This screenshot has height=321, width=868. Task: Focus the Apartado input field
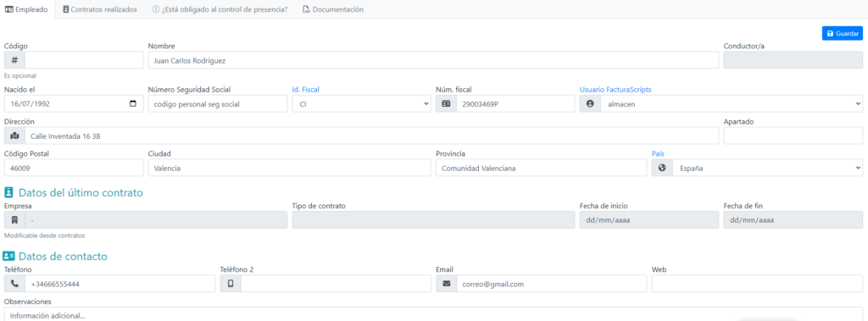[x=793, y=136]
